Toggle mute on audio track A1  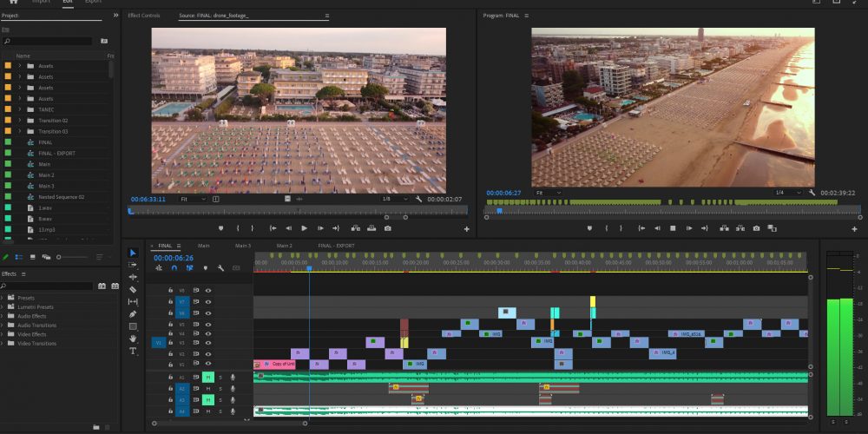(x=208, y=377)
